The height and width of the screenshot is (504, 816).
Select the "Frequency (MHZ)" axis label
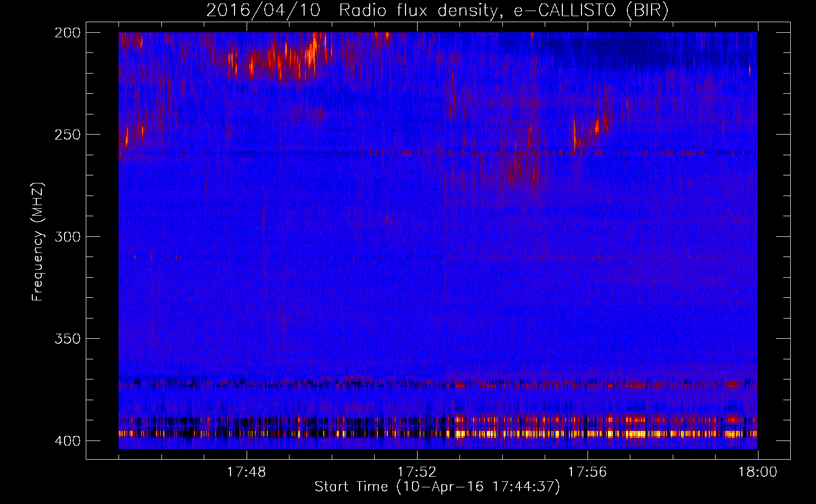coord(38,242)
